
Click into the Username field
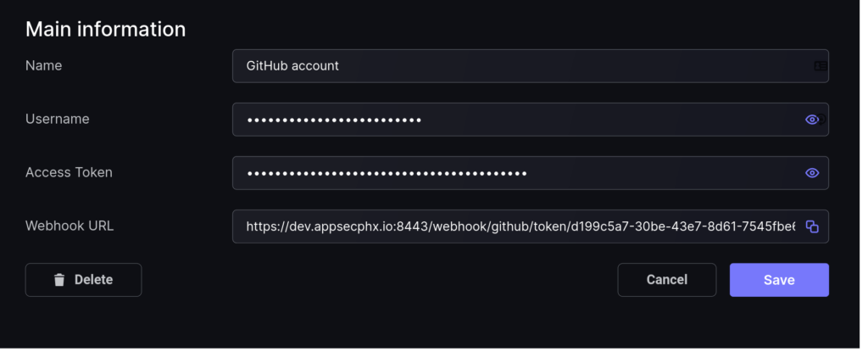pyautogui.click(x=531, y=120)
